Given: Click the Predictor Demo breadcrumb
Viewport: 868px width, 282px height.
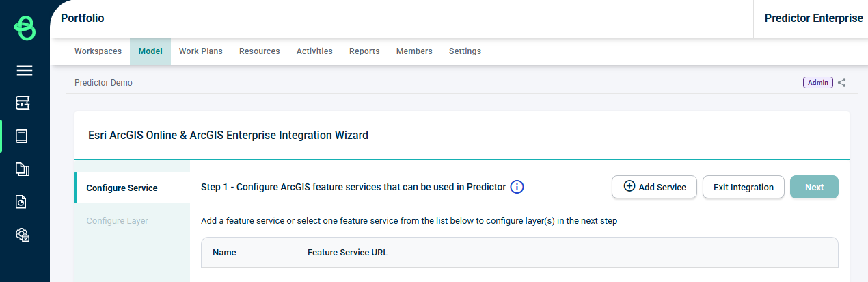Looking at the screenshot, I should [103, 83].
